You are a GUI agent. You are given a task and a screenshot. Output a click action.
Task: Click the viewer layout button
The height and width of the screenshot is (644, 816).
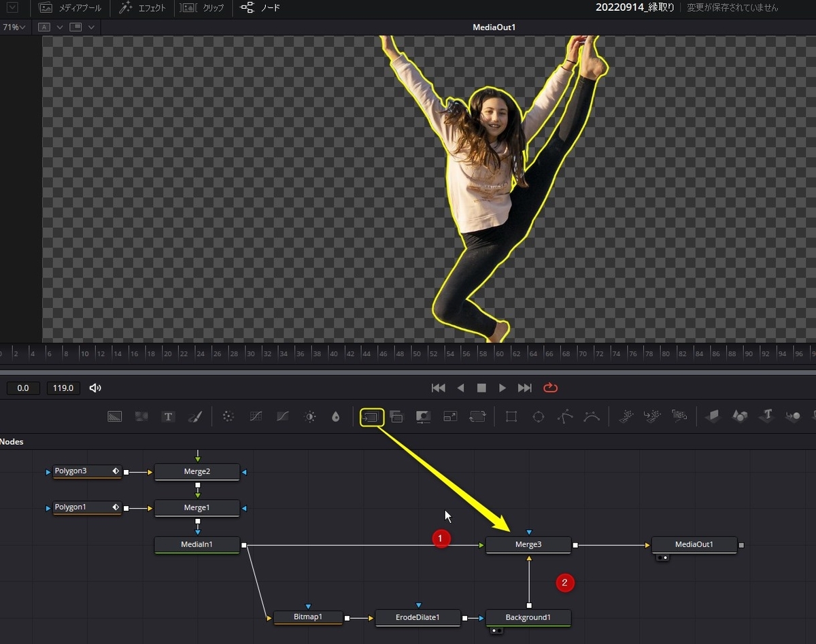coord(75,27)
